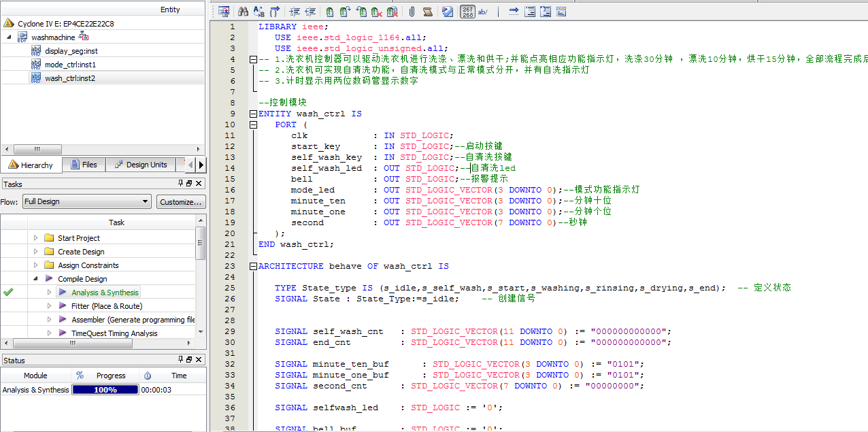Increase indent using the toolbar icon
Image resolution: width=868 pixels, height=432 pixels.
[x=295, y=12]
